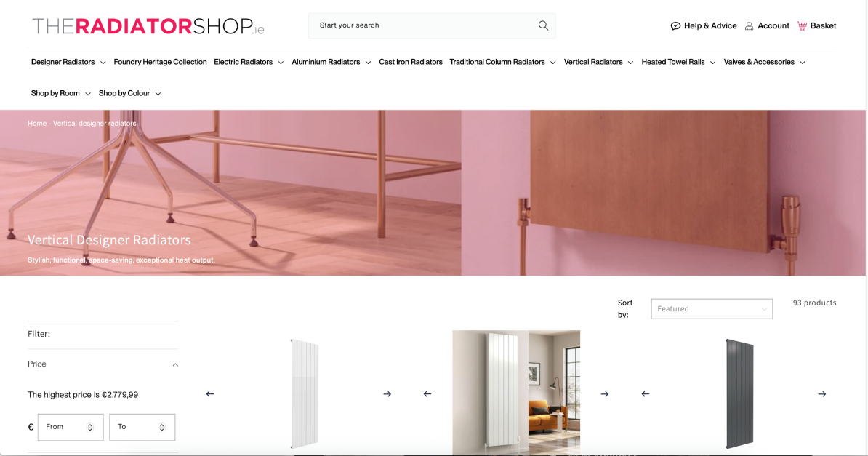This screenshot has height=456, width=868.
Task: Show next image of first white radiator
Action: tap(387, 394)
